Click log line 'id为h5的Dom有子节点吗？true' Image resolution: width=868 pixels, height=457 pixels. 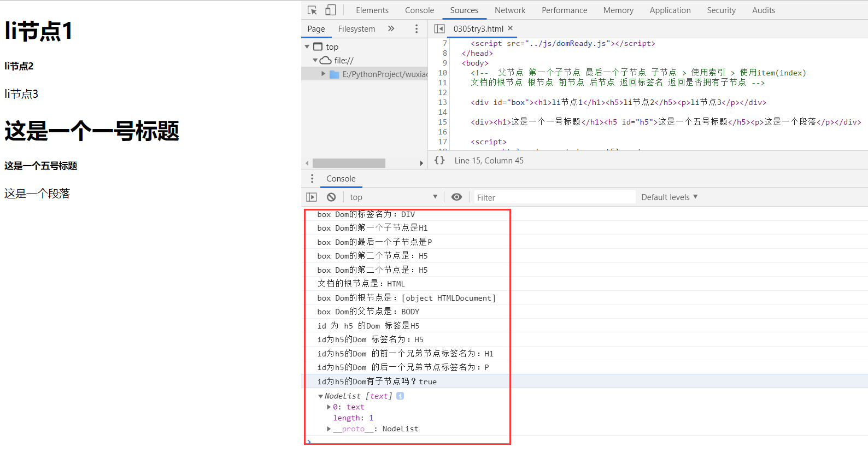[377, 382]
